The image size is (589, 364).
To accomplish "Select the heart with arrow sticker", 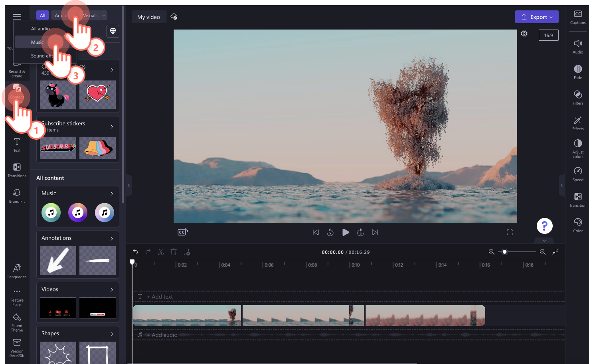I will 97,95.
